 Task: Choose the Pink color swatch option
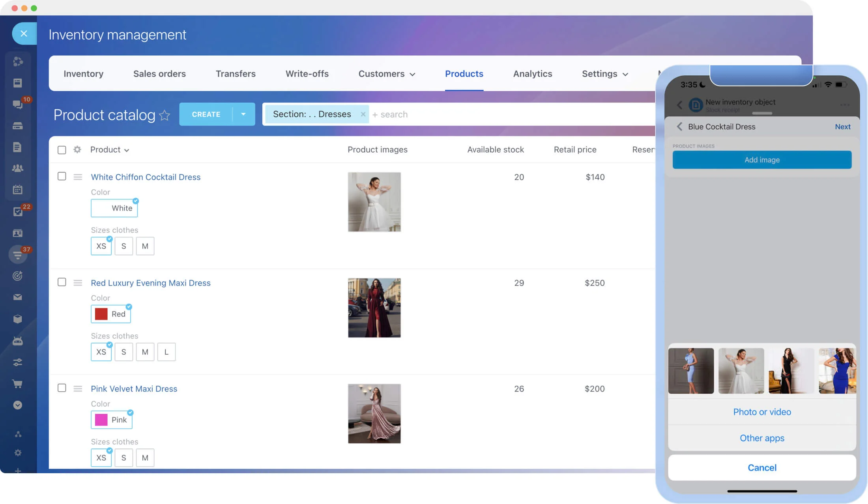pos(112,420)
